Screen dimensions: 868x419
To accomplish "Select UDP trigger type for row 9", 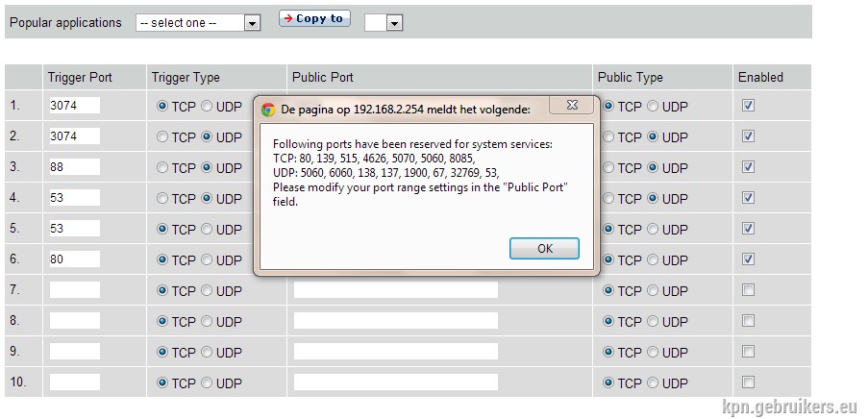I will [x=207, y=352].
